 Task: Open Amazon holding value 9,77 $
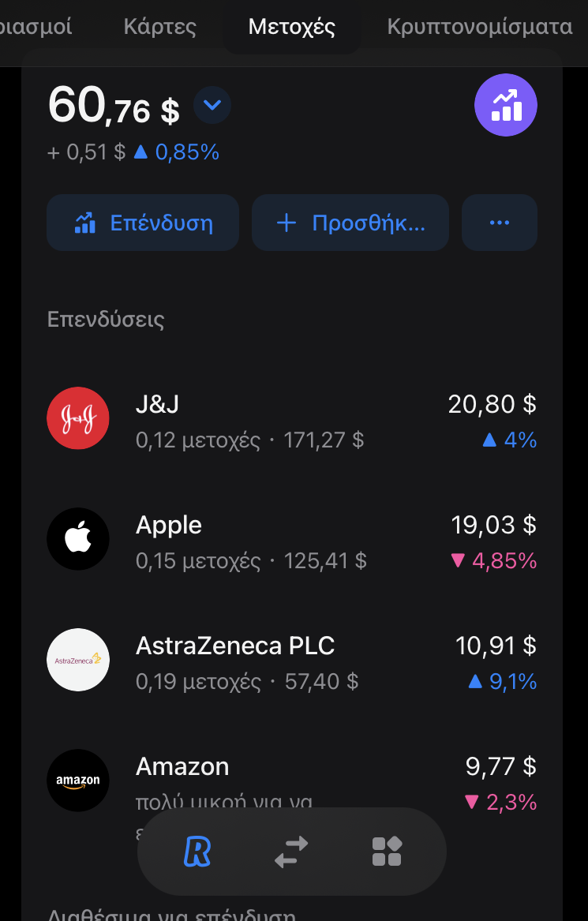(500, 766)
